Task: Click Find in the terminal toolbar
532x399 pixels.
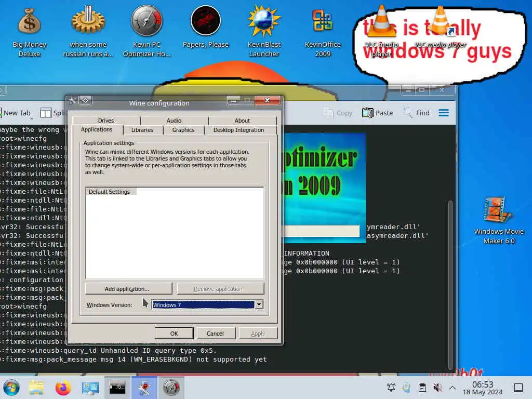Action: (416, 113)
